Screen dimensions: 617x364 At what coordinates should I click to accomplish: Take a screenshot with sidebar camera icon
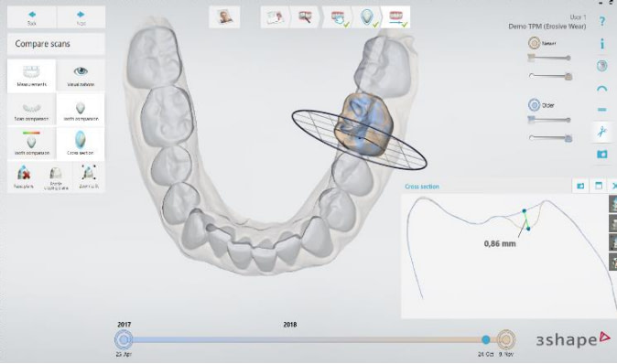pyautogui.click(x=602, y=154)
